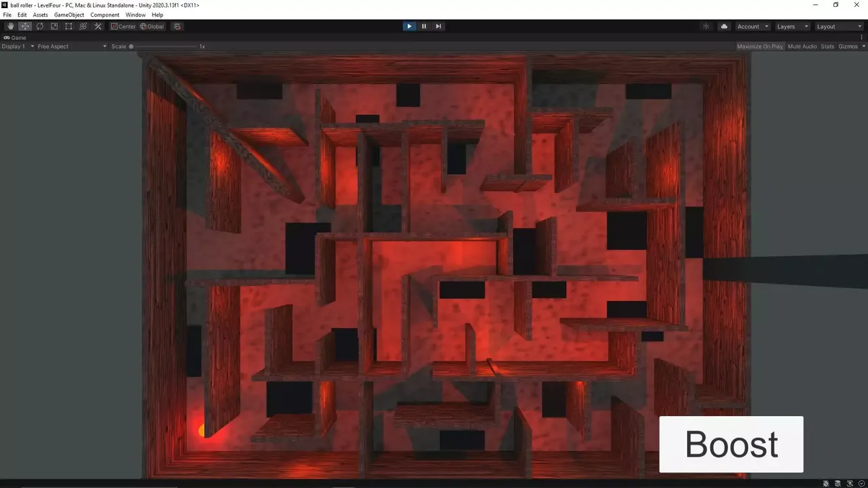Select the Scale tool
Image resolution: width=868 pixels, height=488 pixels.
pyautogui.click(x=54, y=26)
